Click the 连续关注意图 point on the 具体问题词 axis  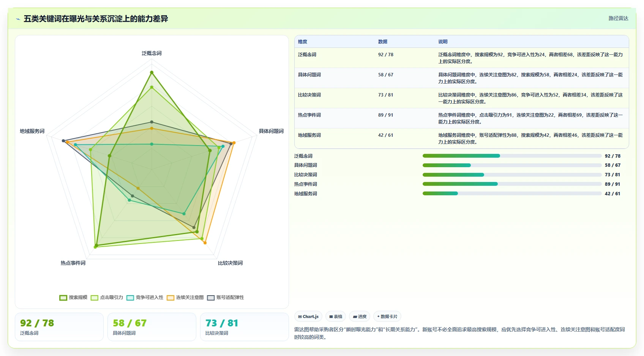click(234, 143)
